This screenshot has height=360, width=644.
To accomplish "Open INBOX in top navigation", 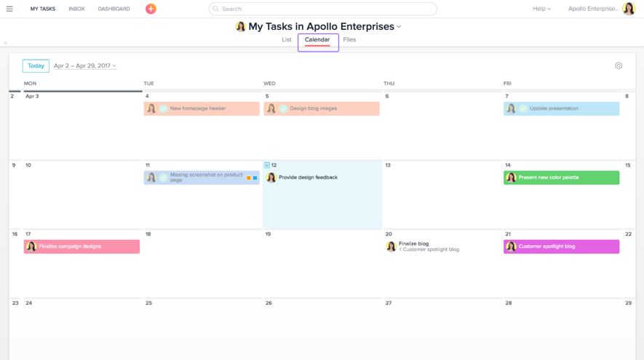I will 77,9.
